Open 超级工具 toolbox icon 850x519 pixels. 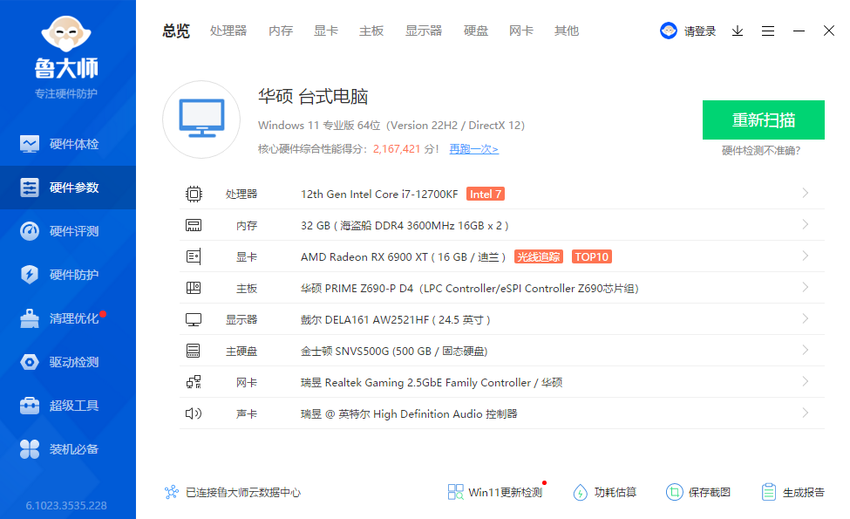pos(29,406)
